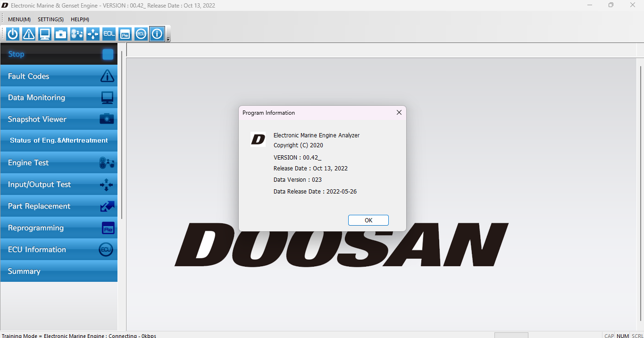Open Status of Eng.&Aftertreatment panel

pos(59,141)
